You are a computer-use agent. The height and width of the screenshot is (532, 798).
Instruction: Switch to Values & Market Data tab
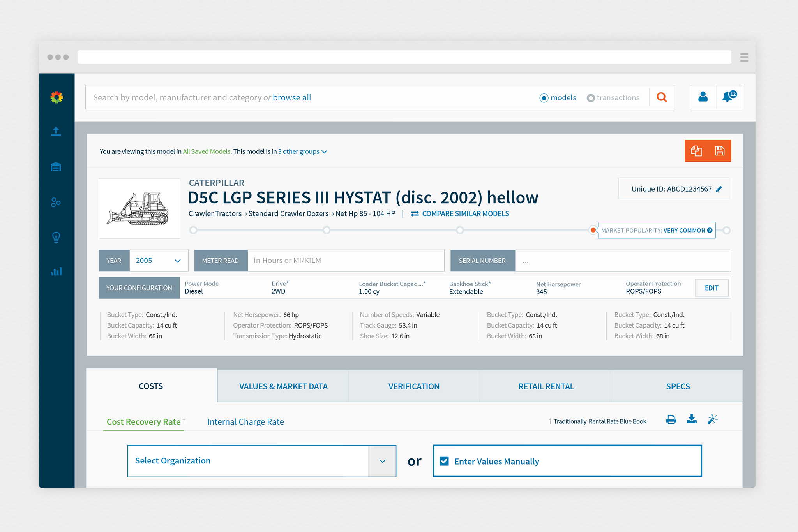283,386
